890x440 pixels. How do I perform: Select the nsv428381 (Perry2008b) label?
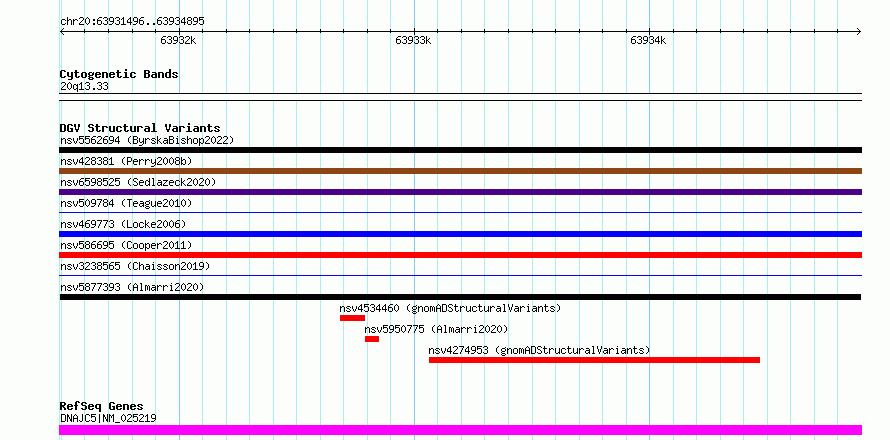(126, 161)
